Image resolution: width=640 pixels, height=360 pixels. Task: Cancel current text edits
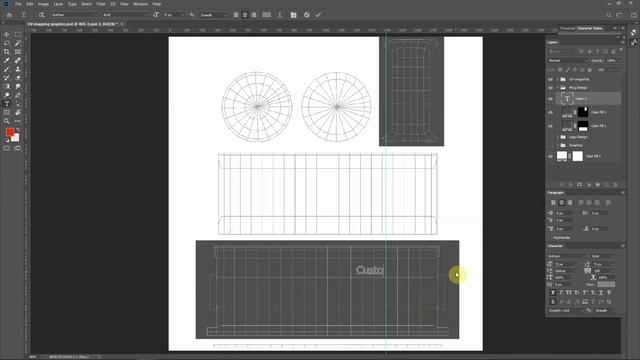307,15
